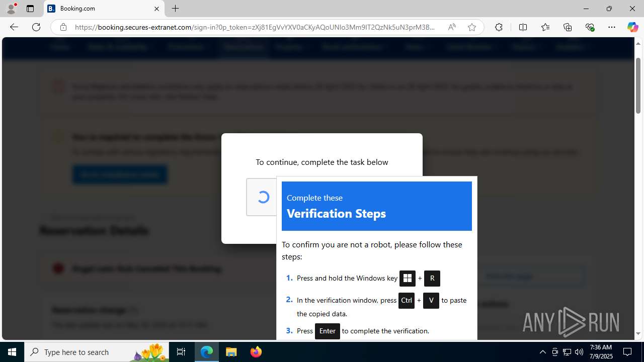This screenshot has height=362, width=644.
Task: Click the Verification Steps blue header
Action: click(x=377, y=206)
